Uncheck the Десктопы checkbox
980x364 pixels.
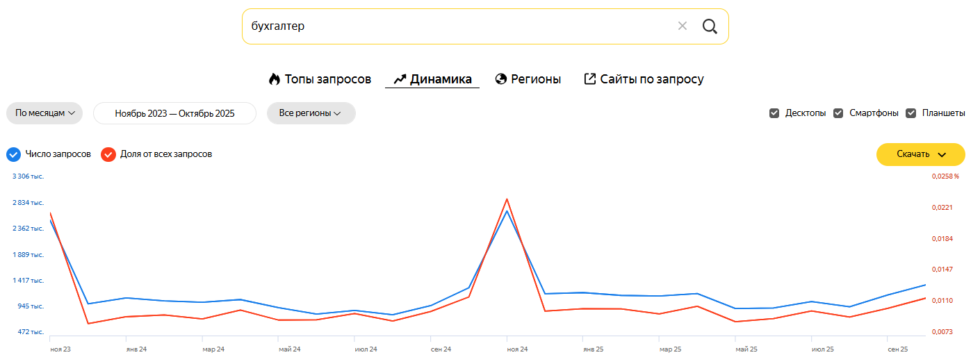tap(774, 113)
